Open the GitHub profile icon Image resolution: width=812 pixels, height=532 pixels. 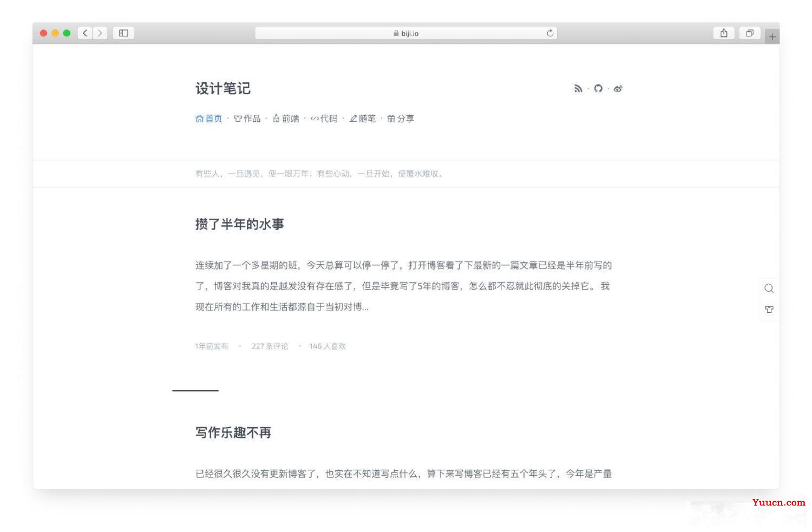(x=598, y=89)
